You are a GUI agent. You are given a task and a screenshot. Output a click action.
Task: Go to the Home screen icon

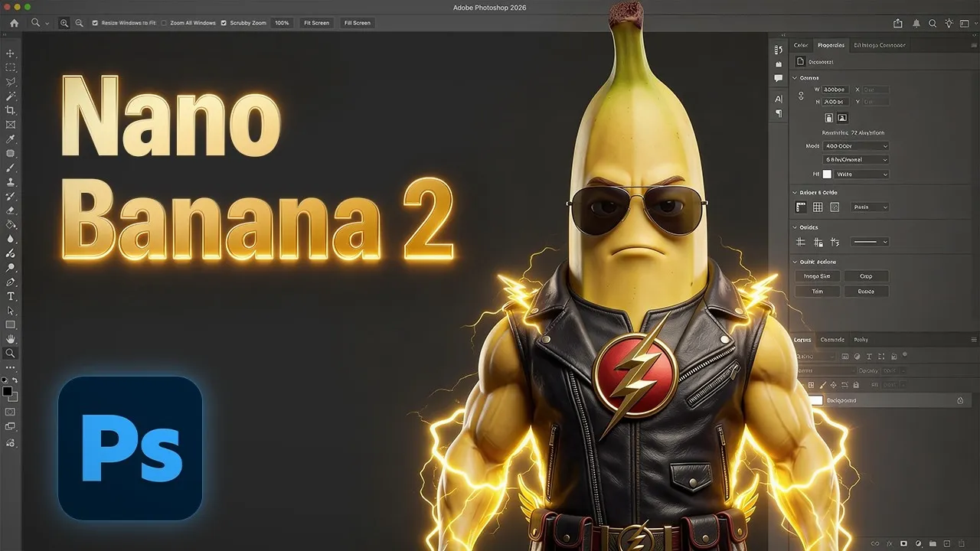14,23
